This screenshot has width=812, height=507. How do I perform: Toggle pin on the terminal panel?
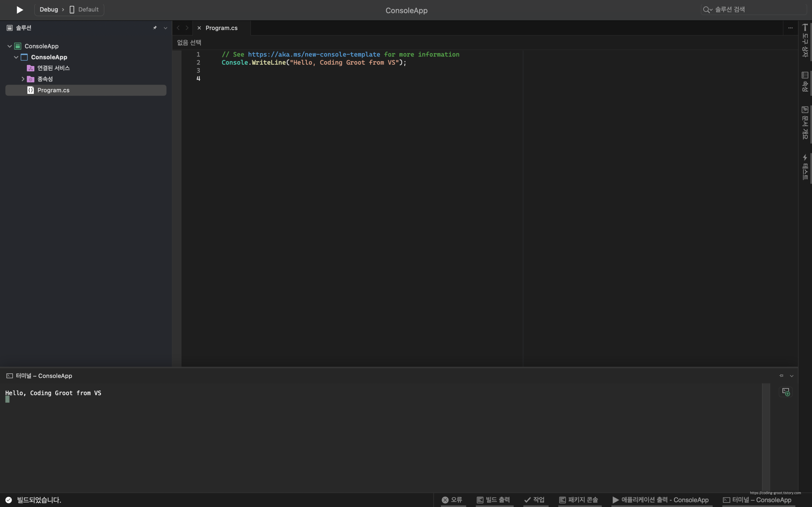pyautogui.click(x=781, y=376)
